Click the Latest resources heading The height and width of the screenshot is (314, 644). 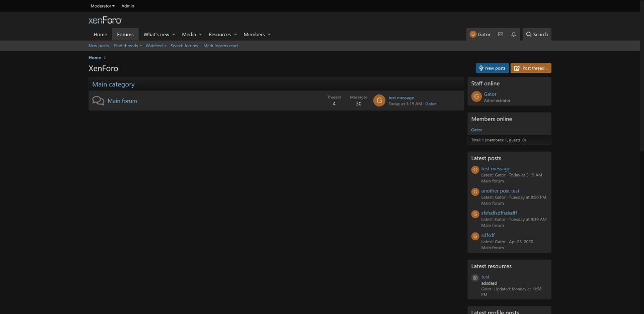[x=492, y=266]
